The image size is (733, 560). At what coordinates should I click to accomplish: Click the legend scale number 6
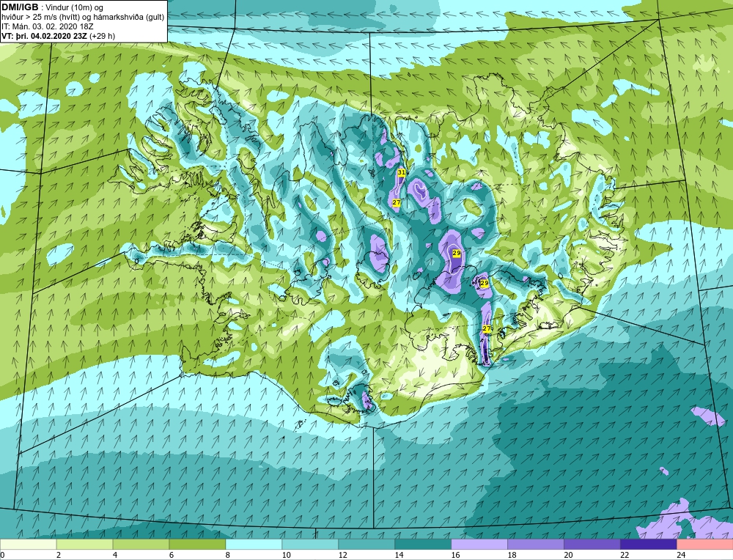172,555
